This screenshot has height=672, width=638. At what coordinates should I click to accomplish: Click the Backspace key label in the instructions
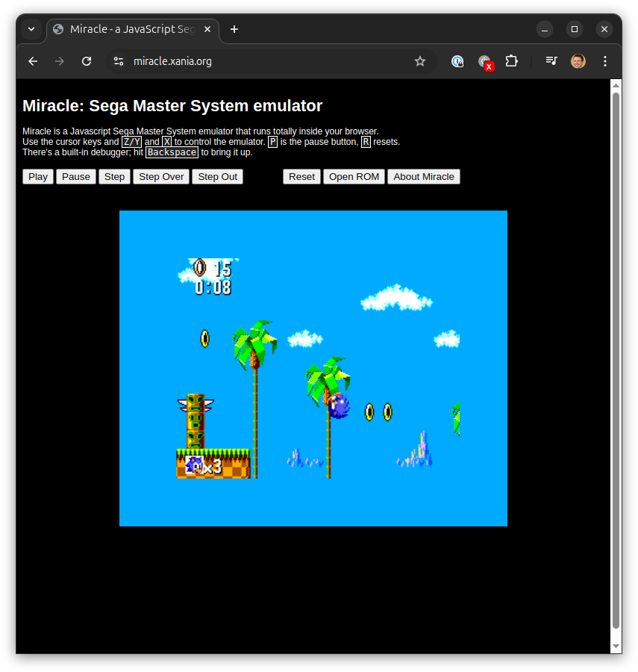click(172, 152)
